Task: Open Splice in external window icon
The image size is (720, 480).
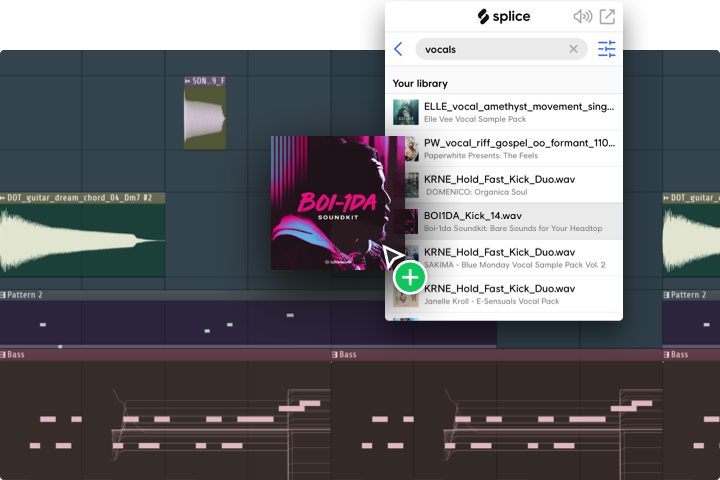Action: tap(607, 17)
